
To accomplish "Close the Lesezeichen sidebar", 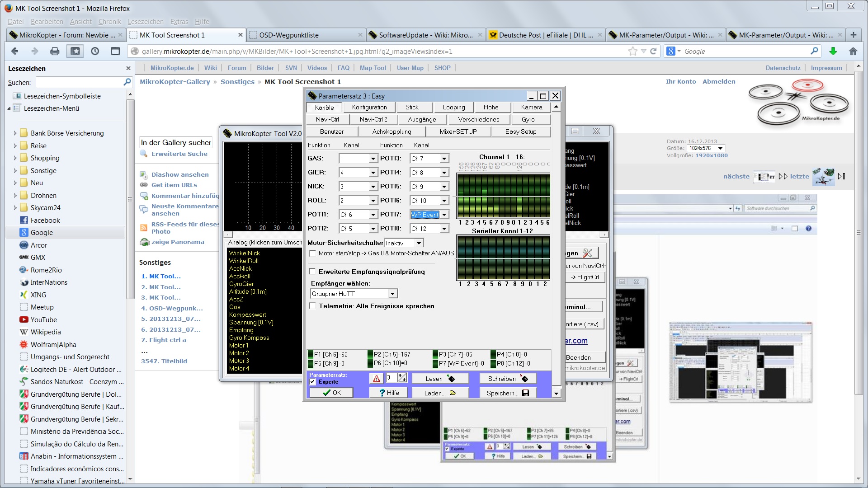I will (128, 68).
